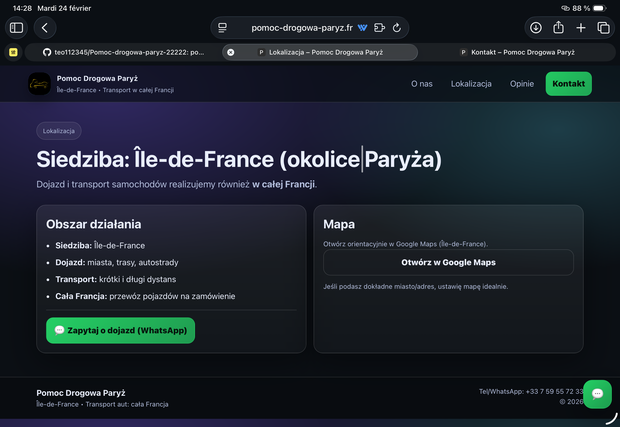Viewport: 620px width, 427px height.
Task: Reload the current page
Action: [397, 28]
